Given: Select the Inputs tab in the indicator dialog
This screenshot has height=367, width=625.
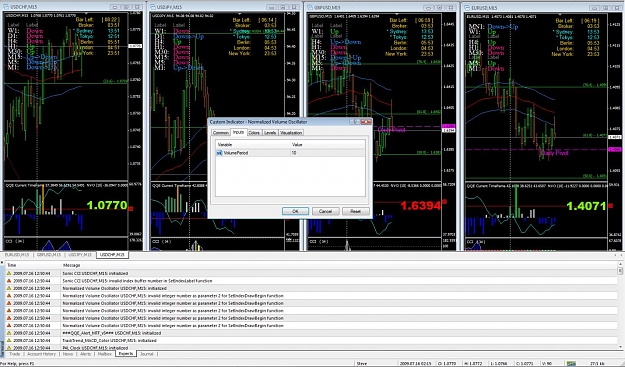Looking at the screenshot, I should 238,132.
